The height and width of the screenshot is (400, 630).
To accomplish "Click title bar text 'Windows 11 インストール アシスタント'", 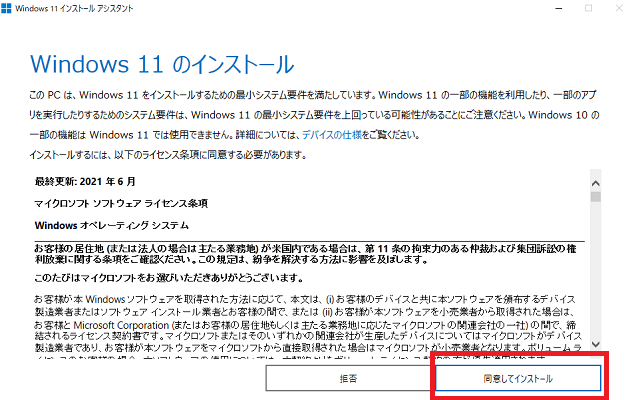I will 74,8.
